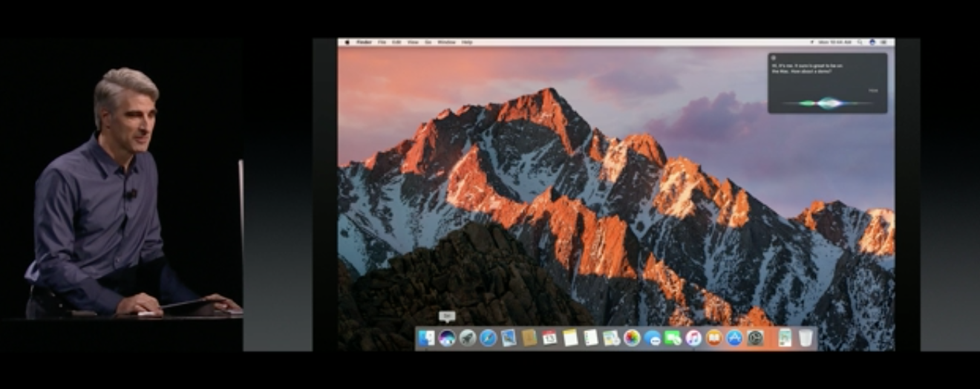Launch iTunes from the dock
This screenshot has height=389, width=980.
(693, 339)
